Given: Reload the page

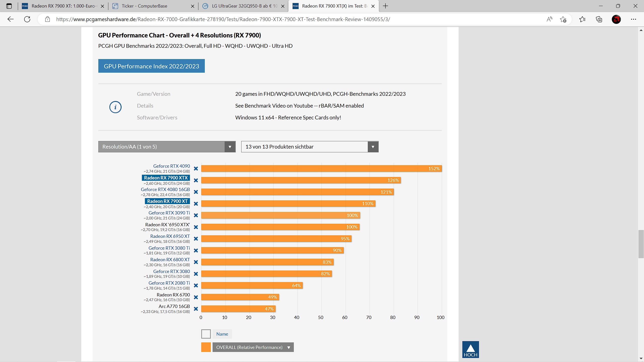Looking at the screenshot, I should [x=27, y=19].
